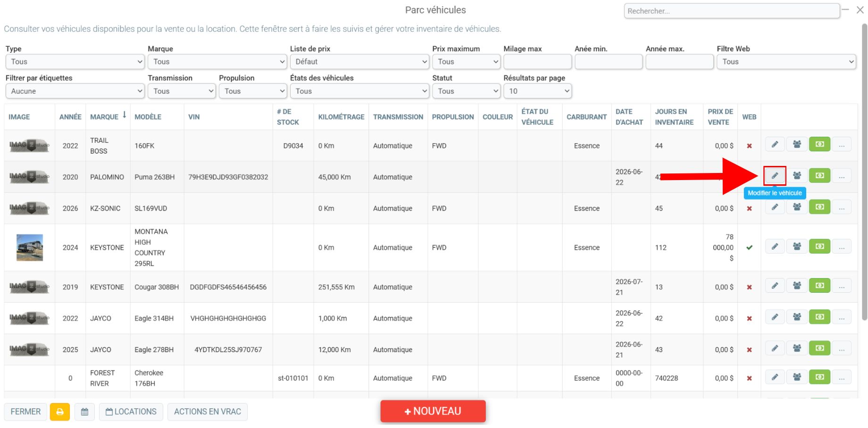The image size is (868, 428).
Task: Focus the Anée min. input field
Action: (x=609, y=62)
